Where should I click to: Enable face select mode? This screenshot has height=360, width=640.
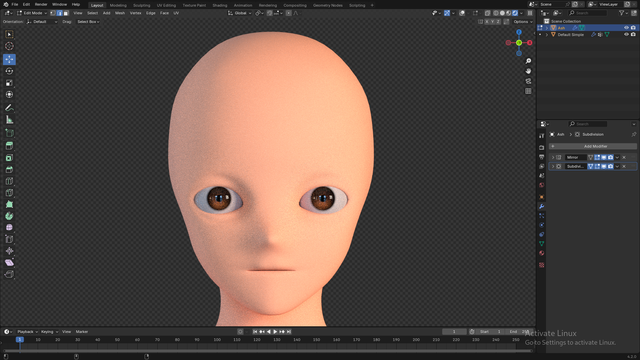pos(66,13)
